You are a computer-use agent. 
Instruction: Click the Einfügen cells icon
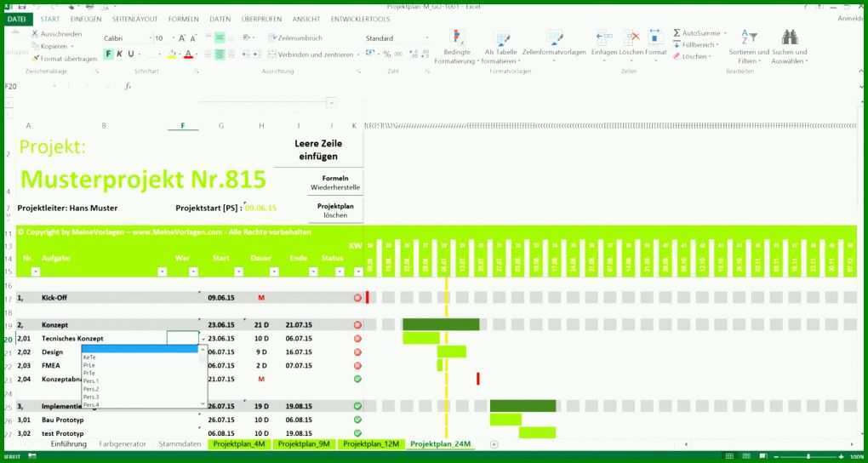point(603,37)
